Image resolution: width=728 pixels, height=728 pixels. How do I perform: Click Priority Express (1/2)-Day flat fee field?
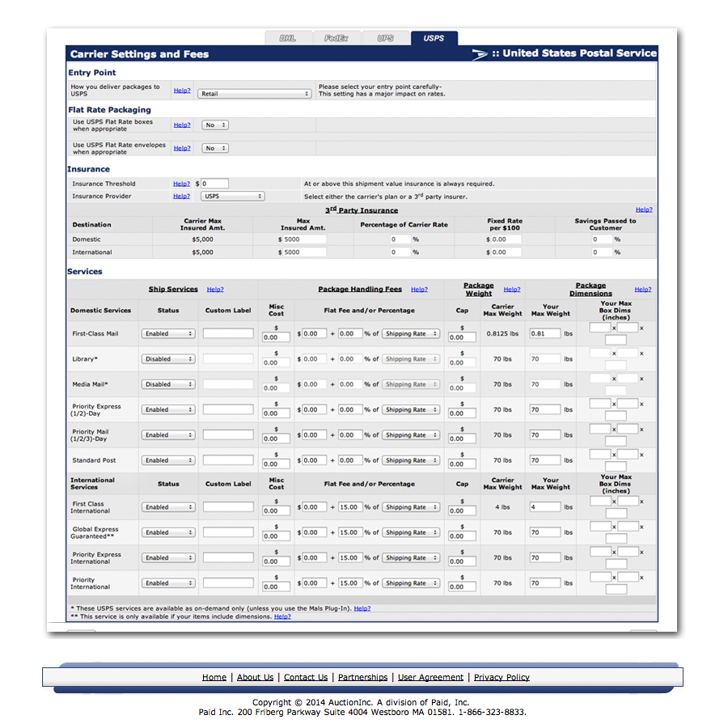(315, 410)
